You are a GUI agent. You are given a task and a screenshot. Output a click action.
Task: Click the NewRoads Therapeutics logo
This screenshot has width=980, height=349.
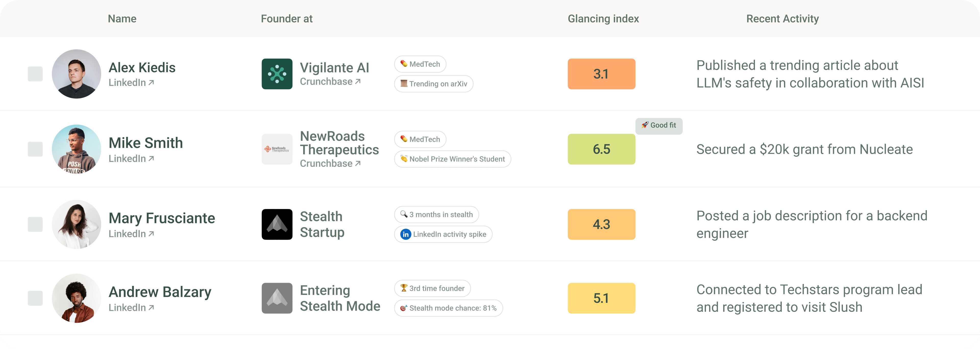click(277, 149)
